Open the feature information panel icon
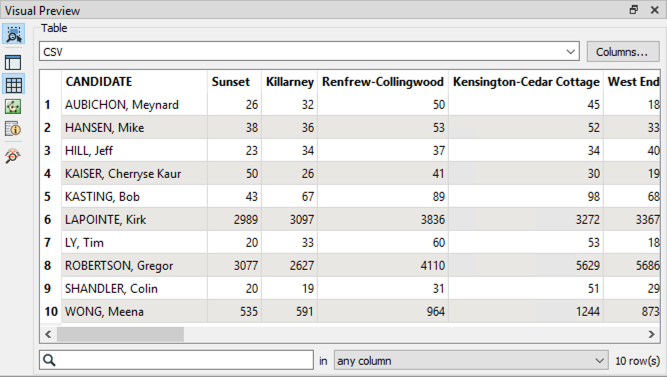The image size is (667, 377). (13, 129)
